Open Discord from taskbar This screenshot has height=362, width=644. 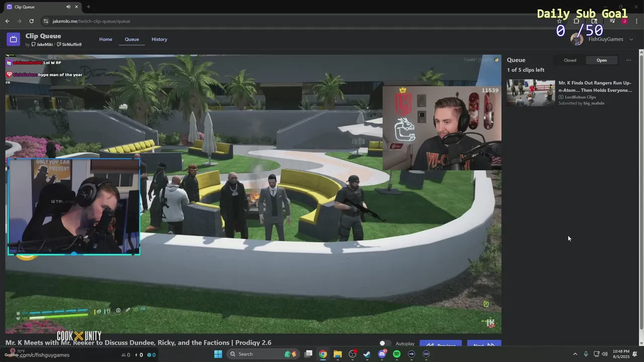[x=382, y=354]
